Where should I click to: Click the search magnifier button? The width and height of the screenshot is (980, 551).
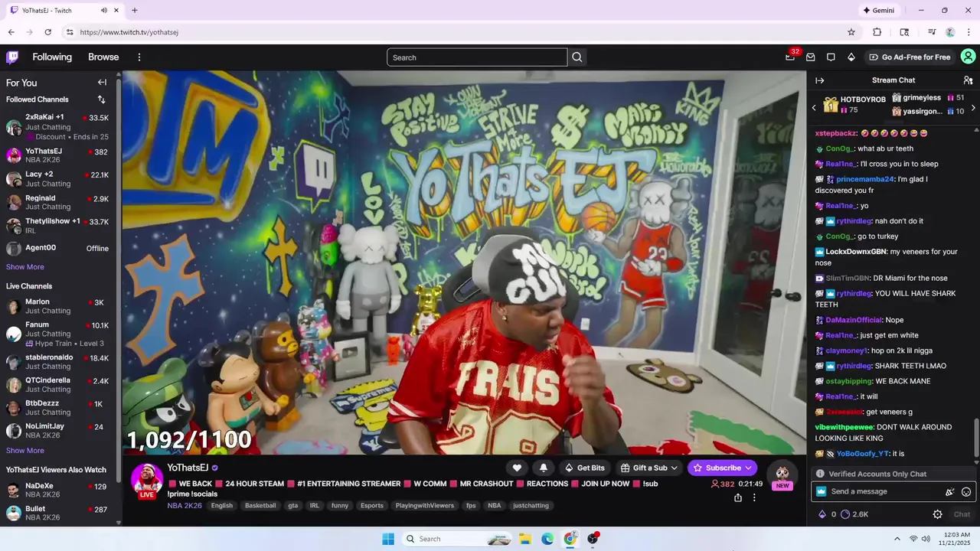(x=577, y=57)
